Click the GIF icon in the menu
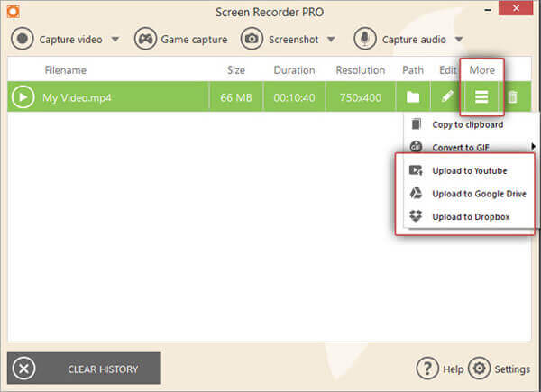This screenshot has width=541, height=392. [x=416, y=147]
